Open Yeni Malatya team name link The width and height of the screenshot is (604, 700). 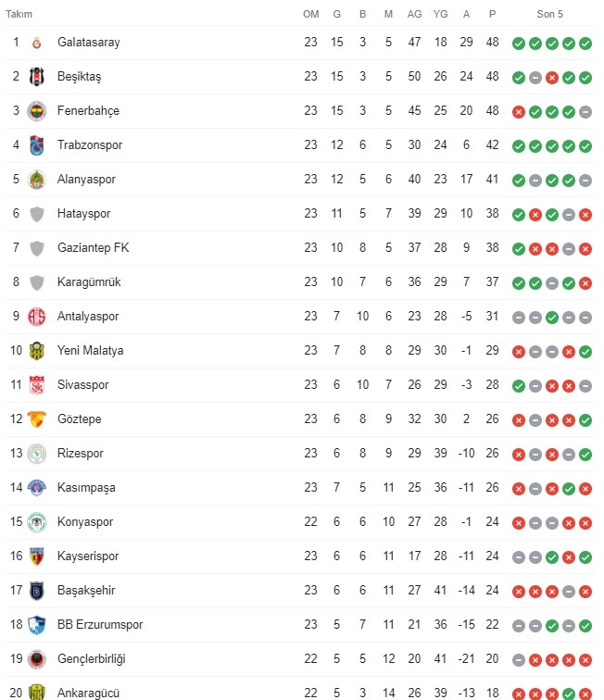90,351
